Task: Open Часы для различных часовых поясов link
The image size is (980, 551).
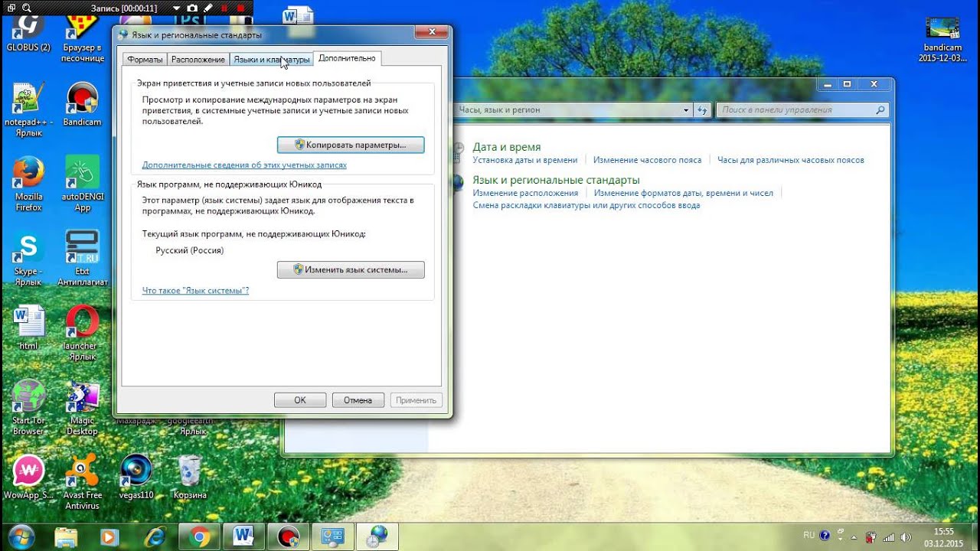Action: (x=791, y=161)
